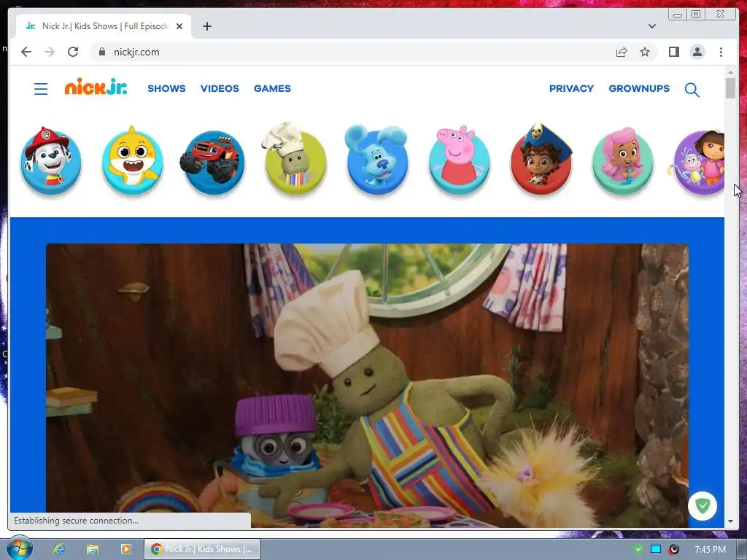Viewport: 747px width, 560px height.
Task: Open the GAMES section
Action: pyautogui.click(x=272, y=88)
